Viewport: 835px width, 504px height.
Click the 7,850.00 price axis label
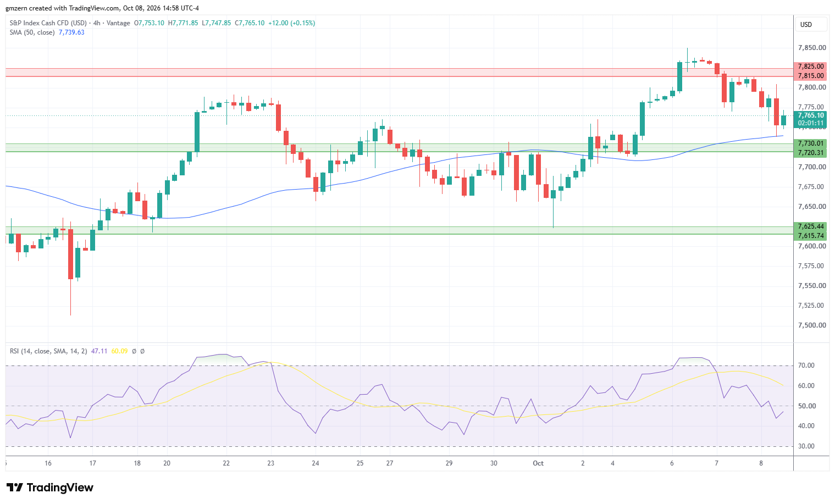pyautogui.click(x=811, y=48)
